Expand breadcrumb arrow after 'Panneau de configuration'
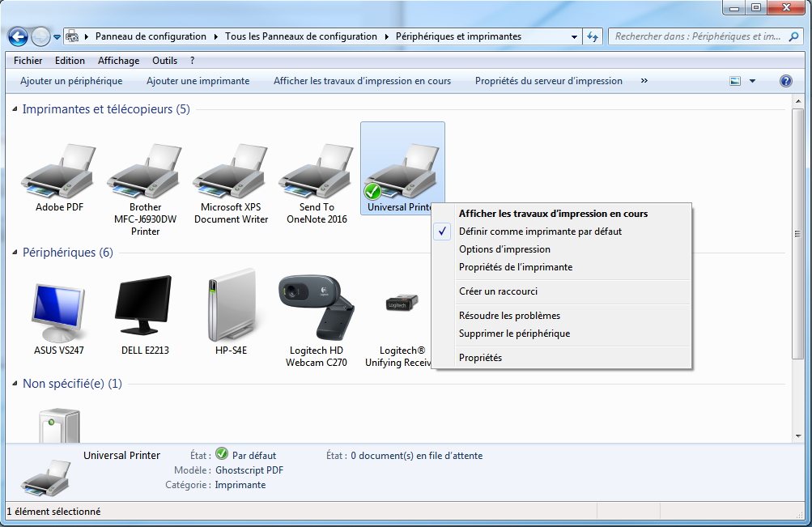 point(216,36)
